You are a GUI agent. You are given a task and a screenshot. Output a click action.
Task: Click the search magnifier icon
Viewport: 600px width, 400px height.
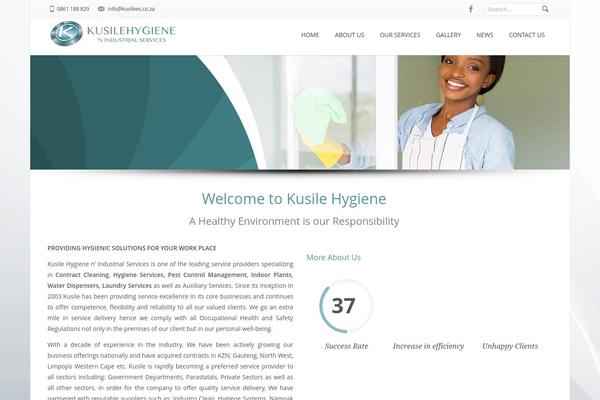click(x=545, y=9)
